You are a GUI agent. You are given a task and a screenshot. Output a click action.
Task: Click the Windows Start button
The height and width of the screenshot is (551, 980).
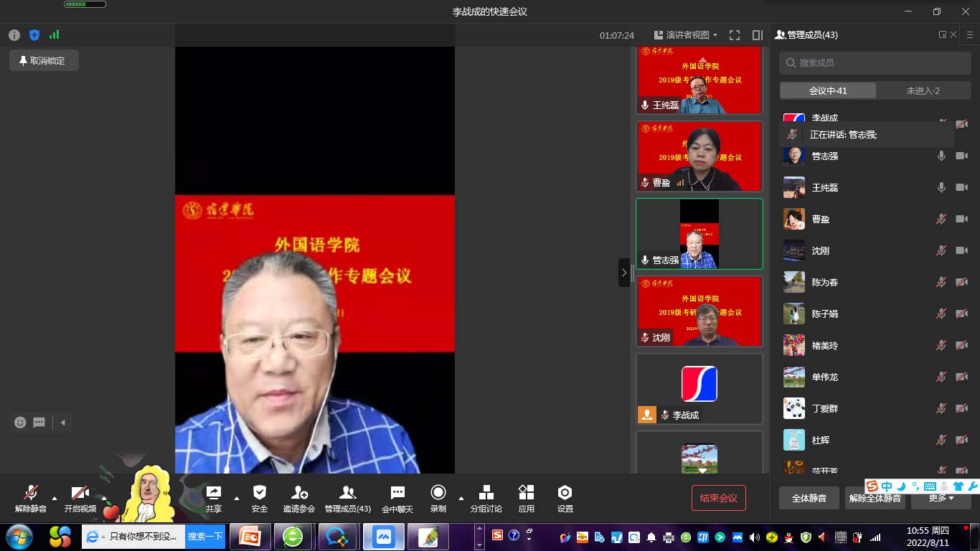pos(19,537)
